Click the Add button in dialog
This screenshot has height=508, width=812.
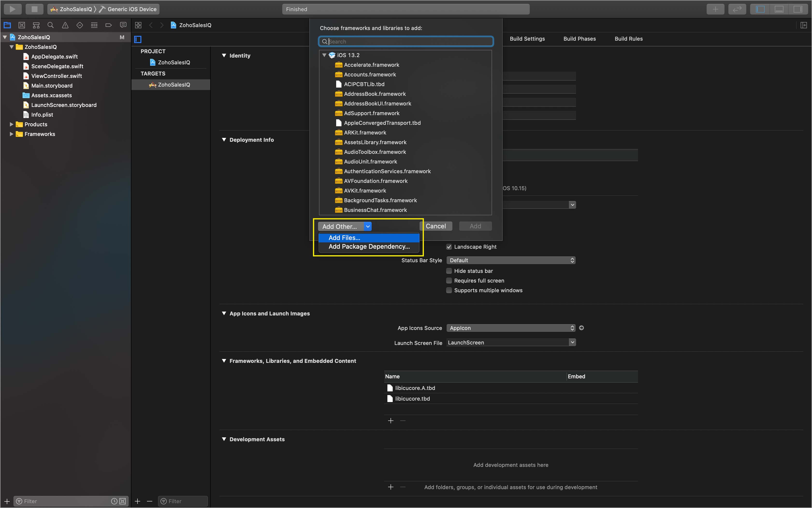tap(475, 226)
